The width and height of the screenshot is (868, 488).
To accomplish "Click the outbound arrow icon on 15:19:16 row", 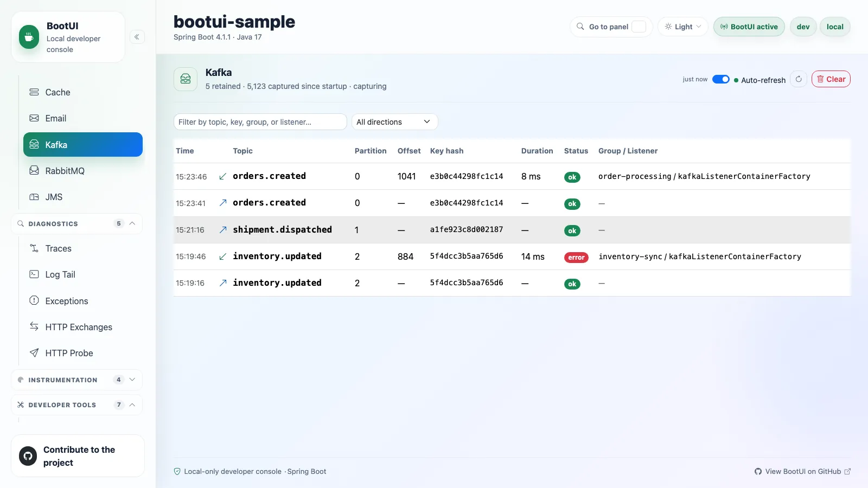I will (222, 283).
